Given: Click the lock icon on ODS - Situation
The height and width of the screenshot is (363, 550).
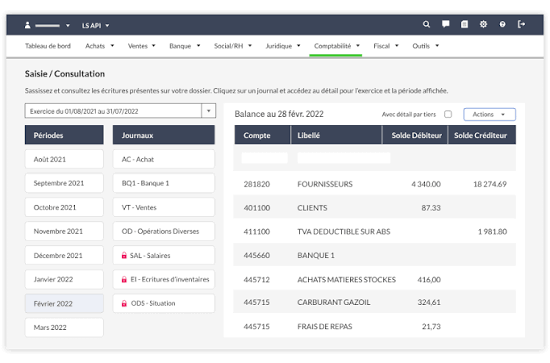Looking at the screenshot, I should point(124,303).
